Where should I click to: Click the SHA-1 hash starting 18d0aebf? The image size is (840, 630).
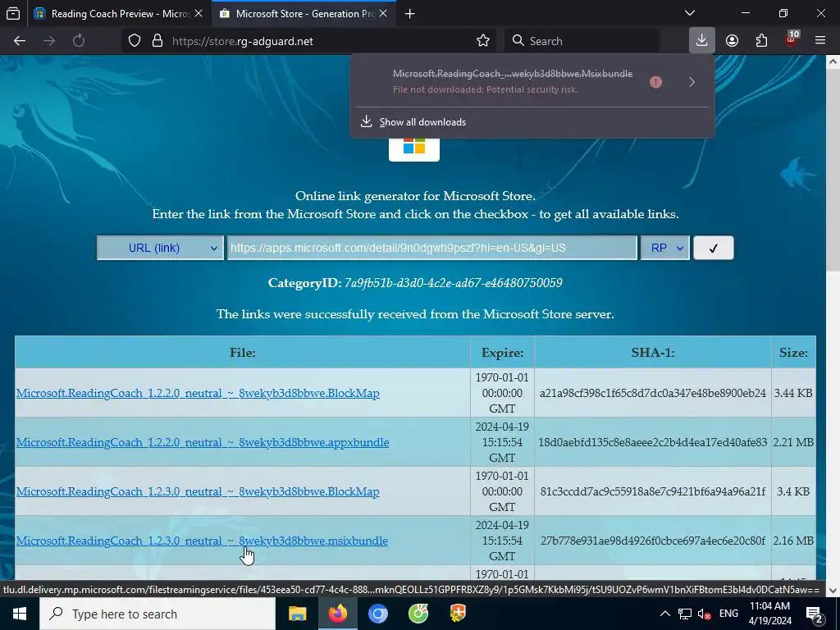click(652, 442)
